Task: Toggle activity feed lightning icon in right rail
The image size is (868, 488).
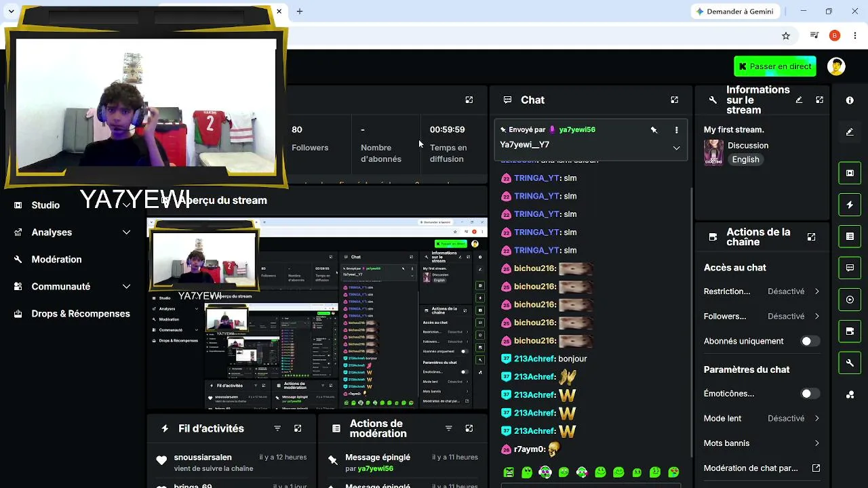Action: pyautogui.click(x=850, y=205)
